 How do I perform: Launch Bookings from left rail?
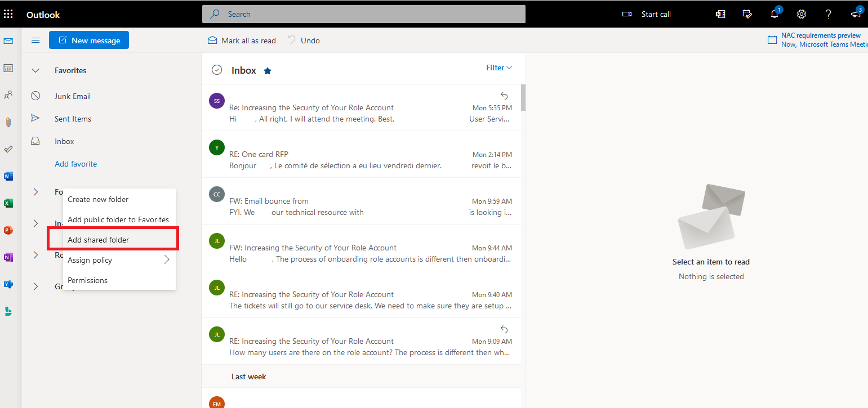[8, 311]
